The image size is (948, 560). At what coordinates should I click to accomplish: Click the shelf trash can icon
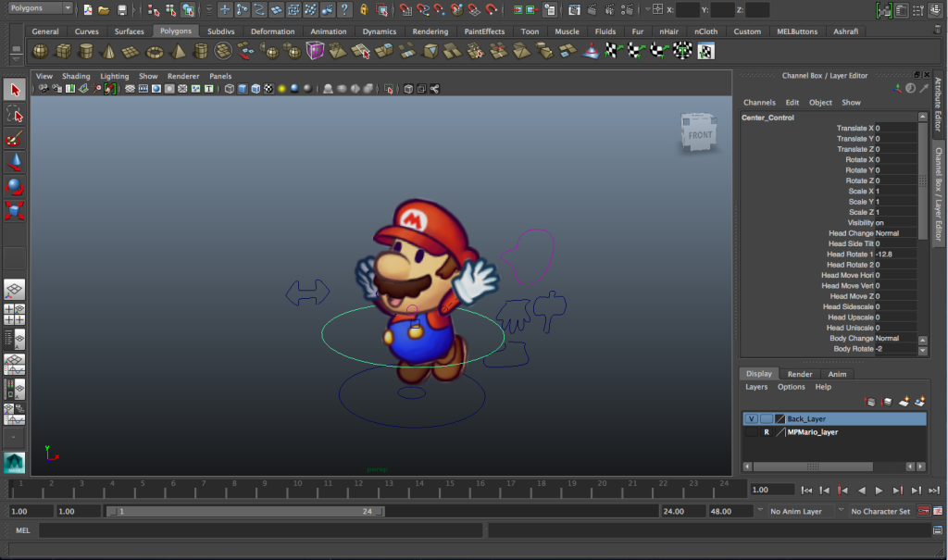click(x=938, y=29)
